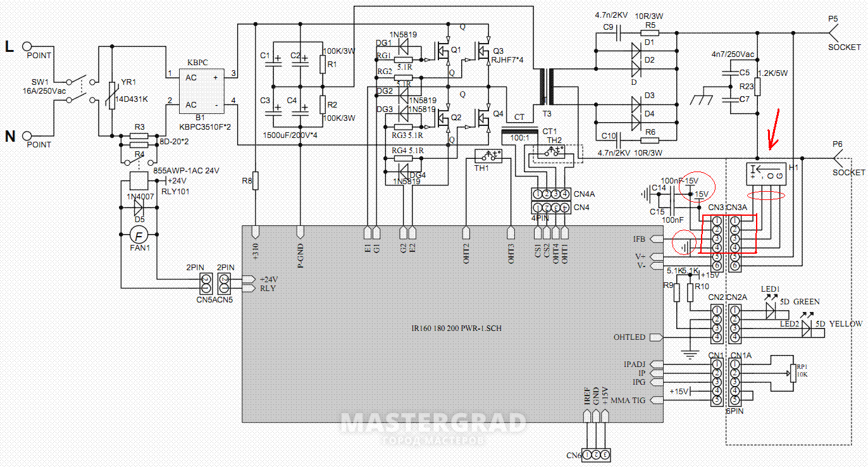Click the "1500uF/200V*4" capacitor value text
This screenshot has width=868, height=467.
pyautogui.click(x=290, y=136)
